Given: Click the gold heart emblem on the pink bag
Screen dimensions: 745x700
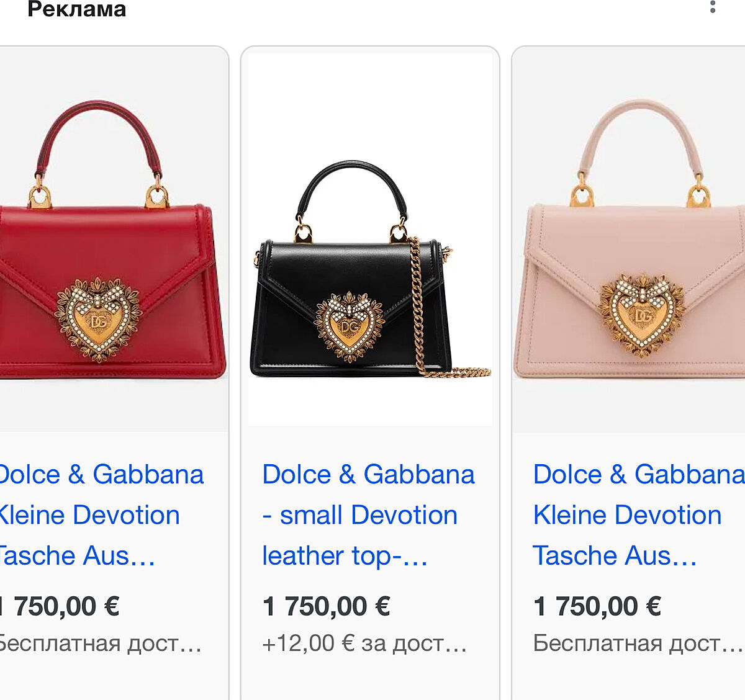Looking at the screenshot, I should [642, 313].
